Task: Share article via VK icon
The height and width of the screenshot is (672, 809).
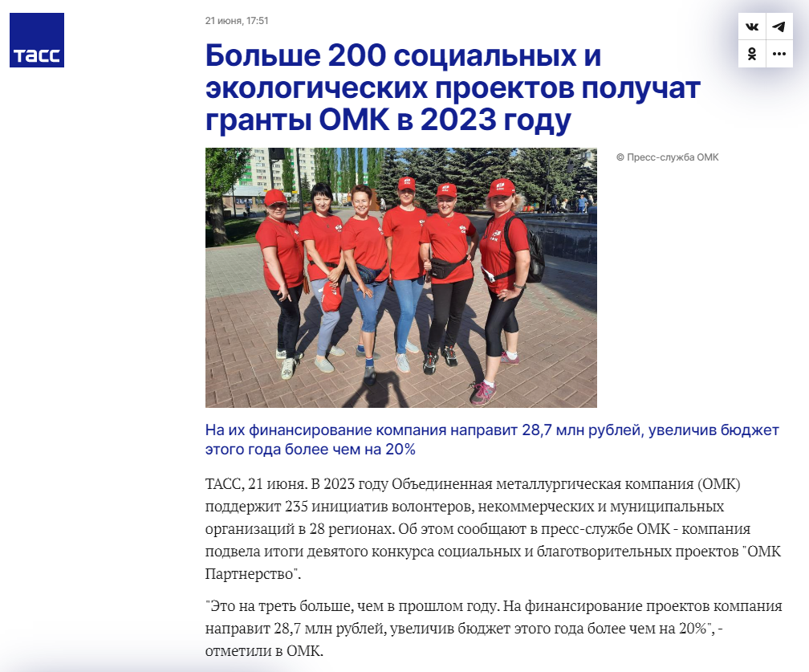Action: (x=752, y=26)
